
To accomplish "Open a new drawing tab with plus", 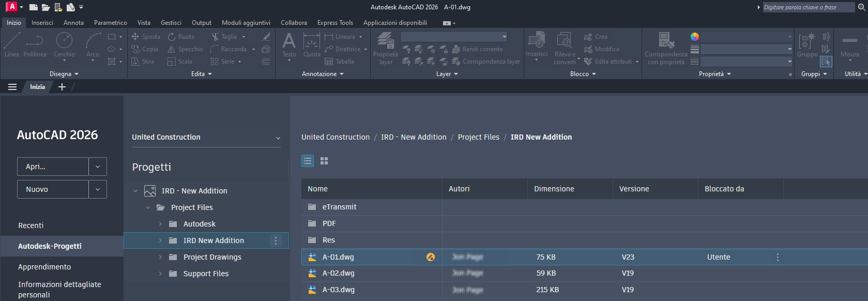I will pos(62,87).
